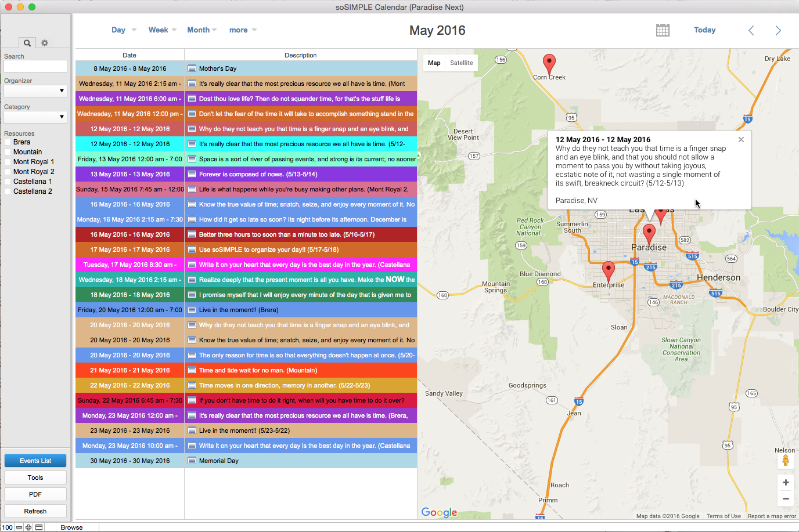Open icon for Live in the moment (Brera)
Screen dimensions: 799x532
(x=192, y=310)
